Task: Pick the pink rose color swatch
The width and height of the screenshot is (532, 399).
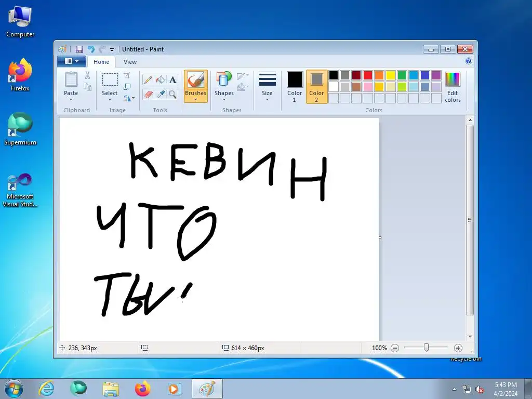Action: click(368, 87)
